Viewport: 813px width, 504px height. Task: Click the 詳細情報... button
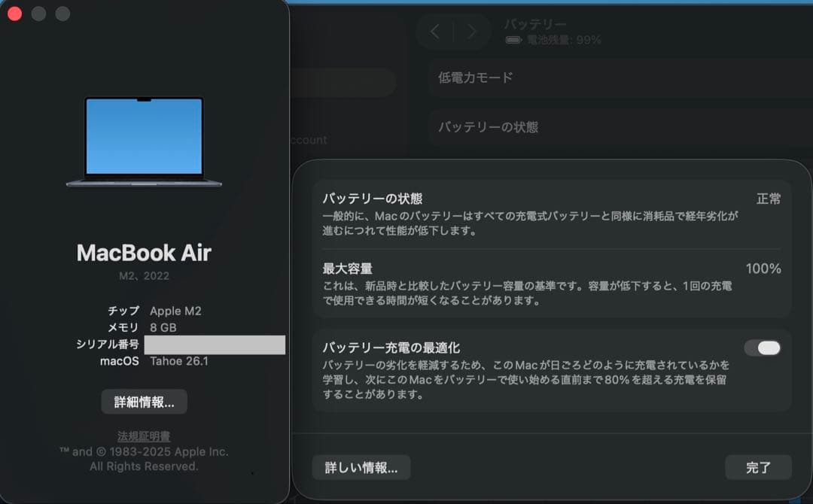tap(144, 402)
